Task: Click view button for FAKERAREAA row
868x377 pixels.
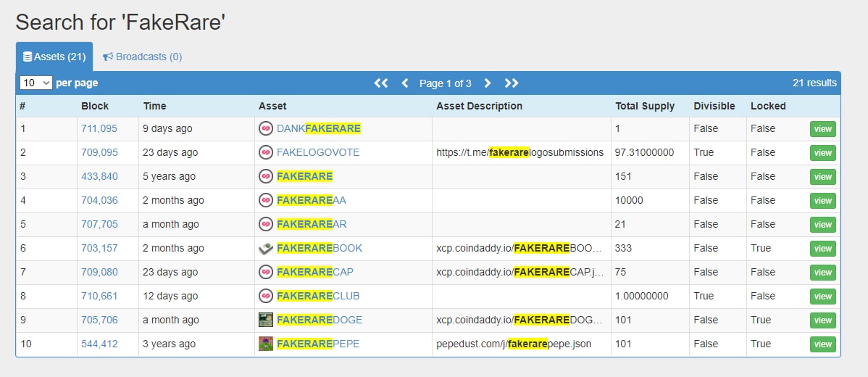Action: point(822,200)
